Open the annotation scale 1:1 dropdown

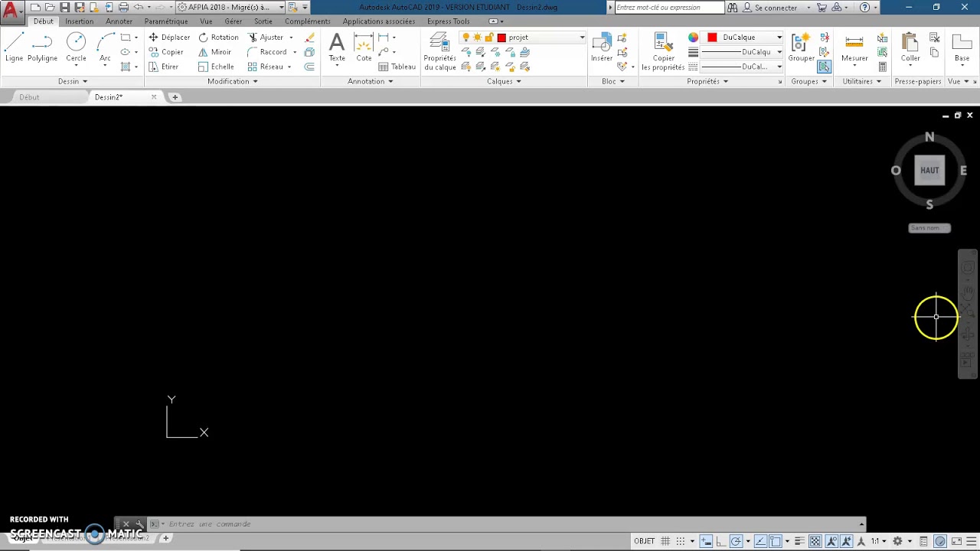[x=878, y=541]
